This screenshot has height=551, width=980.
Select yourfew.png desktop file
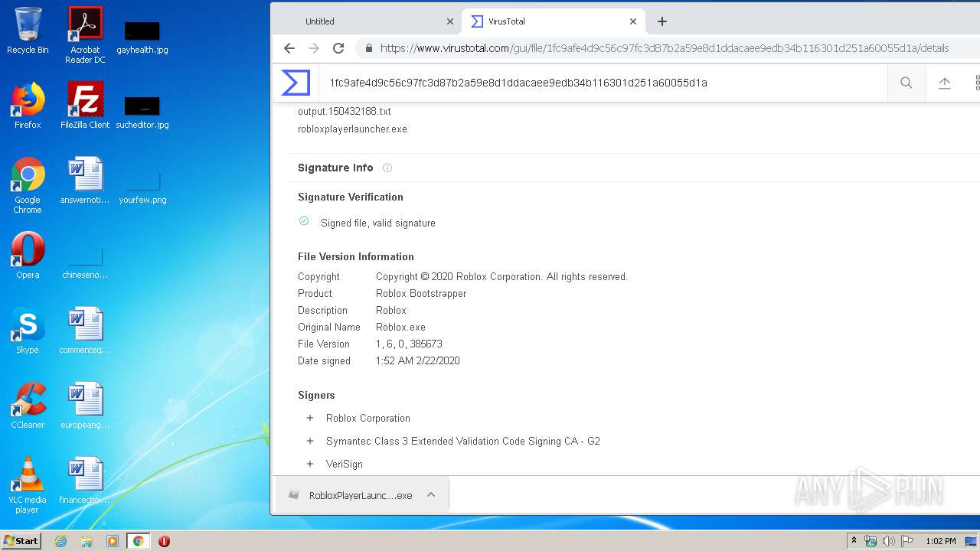click(142, 187)
